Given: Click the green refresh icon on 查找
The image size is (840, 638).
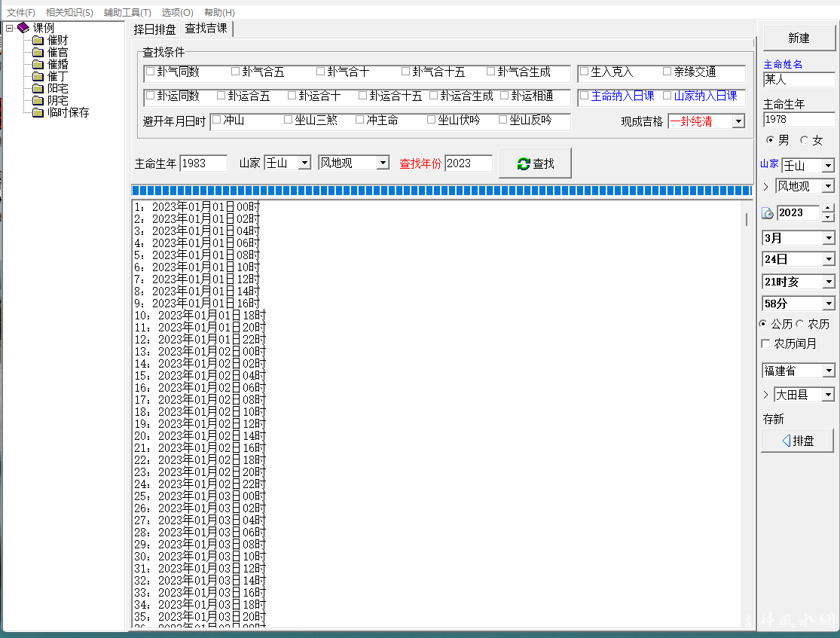Looking at the screenshot, I should tap(524, 163).
